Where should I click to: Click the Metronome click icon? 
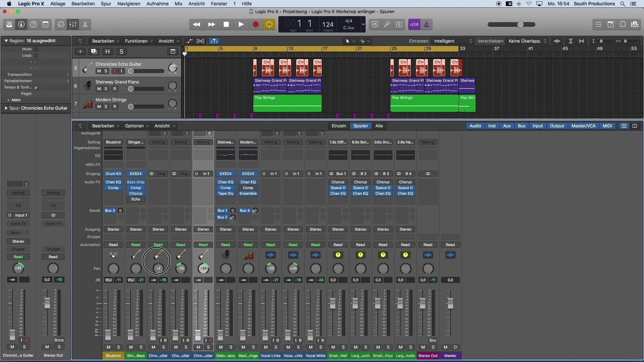coord(426,25)
